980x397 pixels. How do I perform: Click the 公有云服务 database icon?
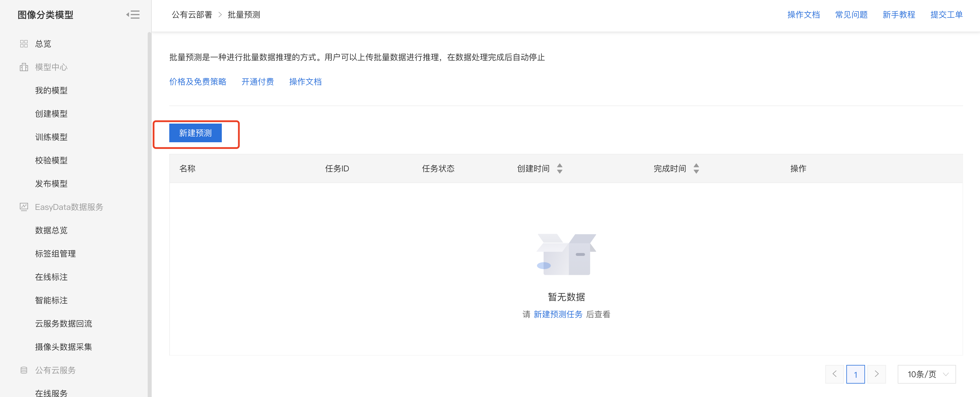24,370
